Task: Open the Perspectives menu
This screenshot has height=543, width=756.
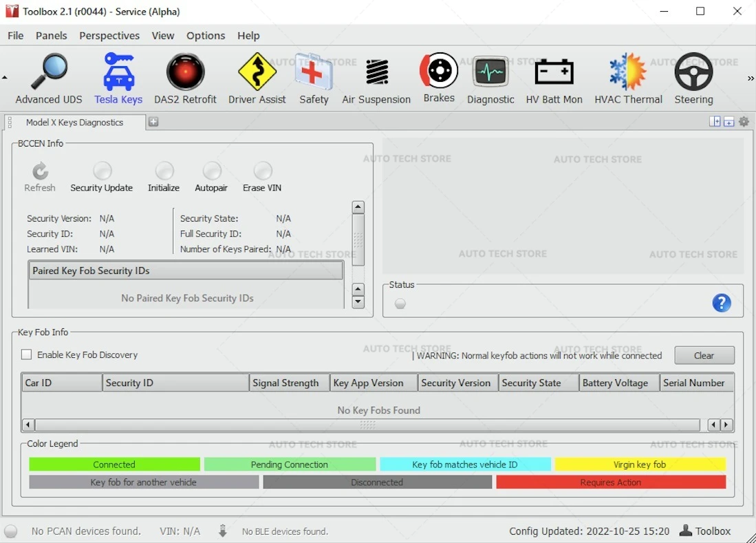Action: coord(109,36)
